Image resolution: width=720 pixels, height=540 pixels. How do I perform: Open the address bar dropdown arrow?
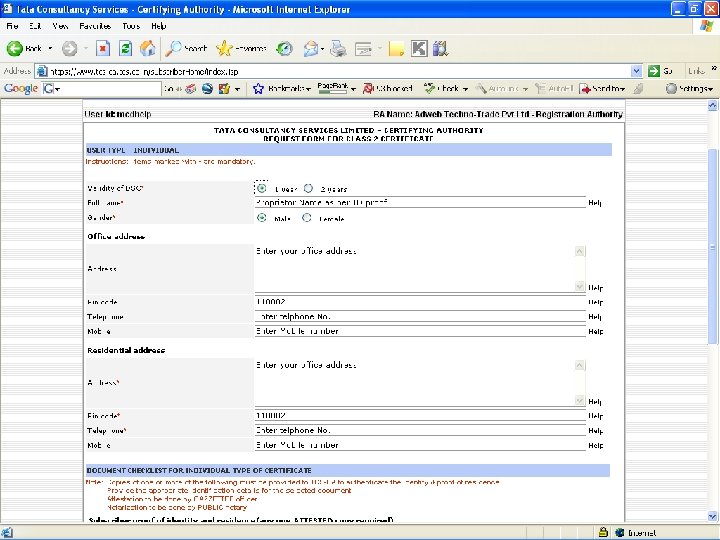[x=636, y=71]
